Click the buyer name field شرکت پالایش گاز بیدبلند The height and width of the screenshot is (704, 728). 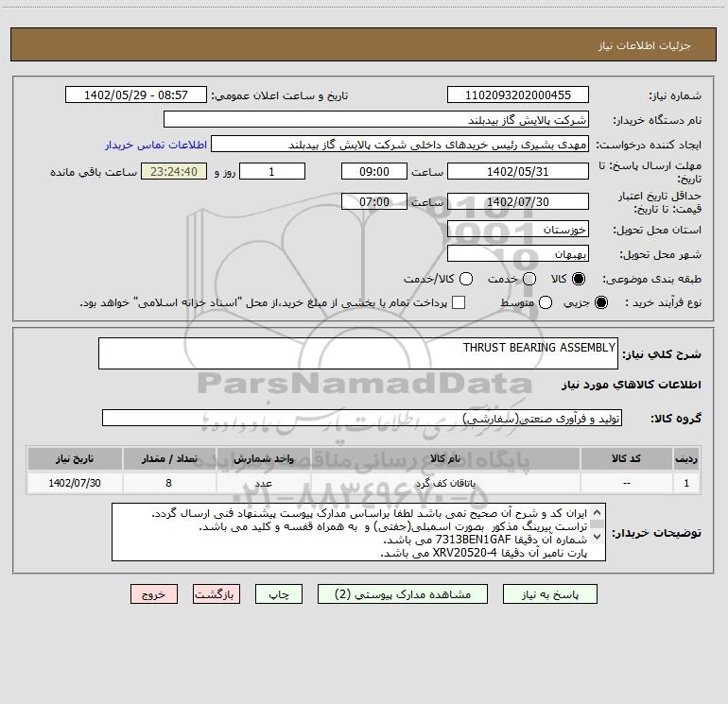pyautogui.click(x=376, y=120)
